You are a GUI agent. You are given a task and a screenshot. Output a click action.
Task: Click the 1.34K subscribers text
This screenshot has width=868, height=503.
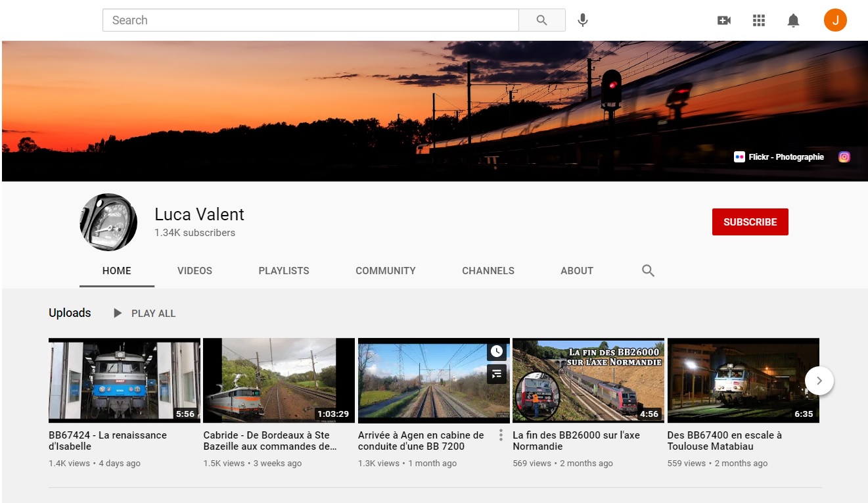click(x=194, y=233)
